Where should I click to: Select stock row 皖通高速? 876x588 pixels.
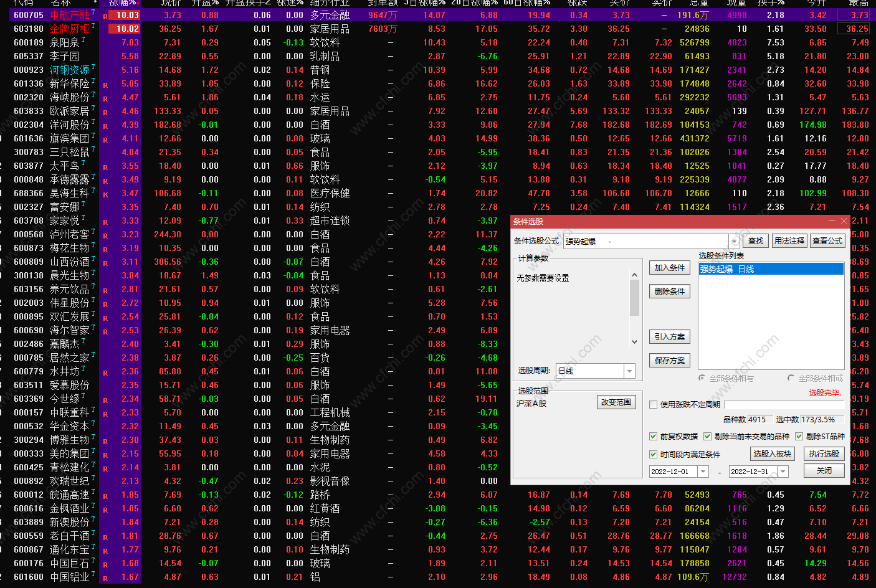(438, 495)
